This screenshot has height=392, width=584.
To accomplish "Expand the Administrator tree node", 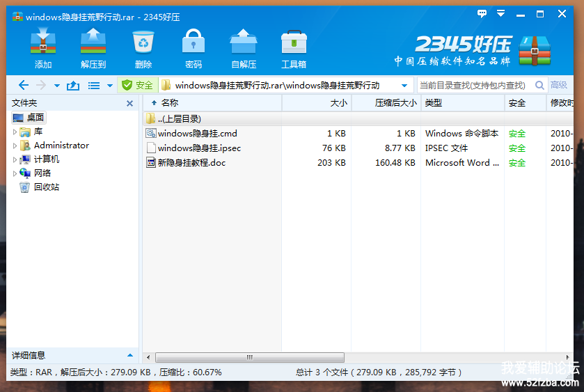I will click(x=15, y=146).
